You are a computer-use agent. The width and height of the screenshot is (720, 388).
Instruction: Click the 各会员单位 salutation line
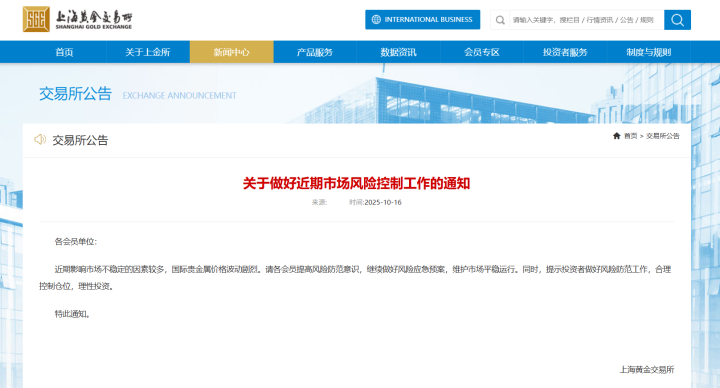pyautogui.click(x=76, y=242)
